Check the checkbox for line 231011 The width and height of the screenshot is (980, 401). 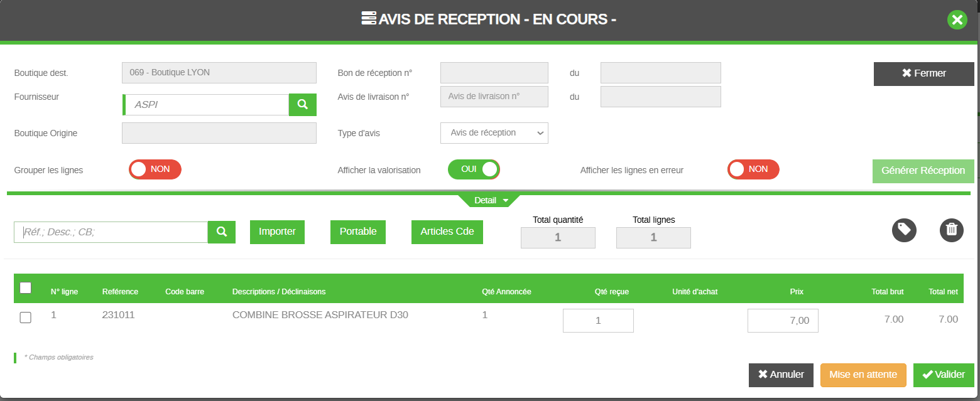pyautogui.click(x=26, y=318)
